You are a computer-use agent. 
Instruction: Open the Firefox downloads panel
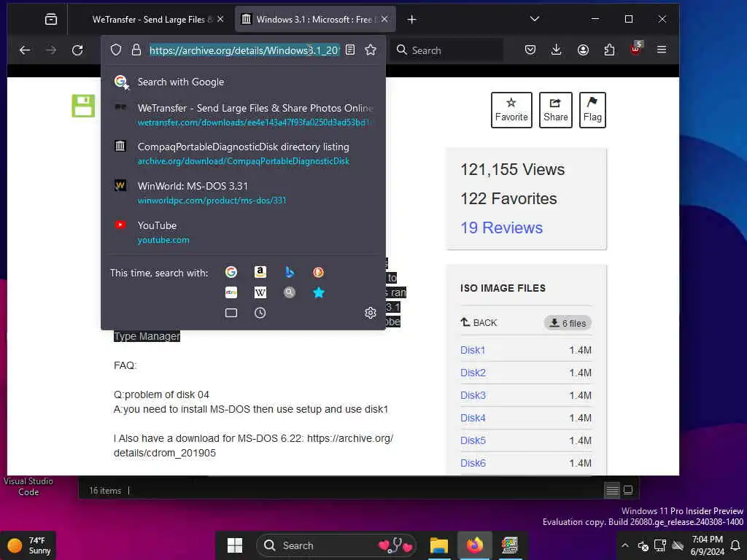coord(556,50)
